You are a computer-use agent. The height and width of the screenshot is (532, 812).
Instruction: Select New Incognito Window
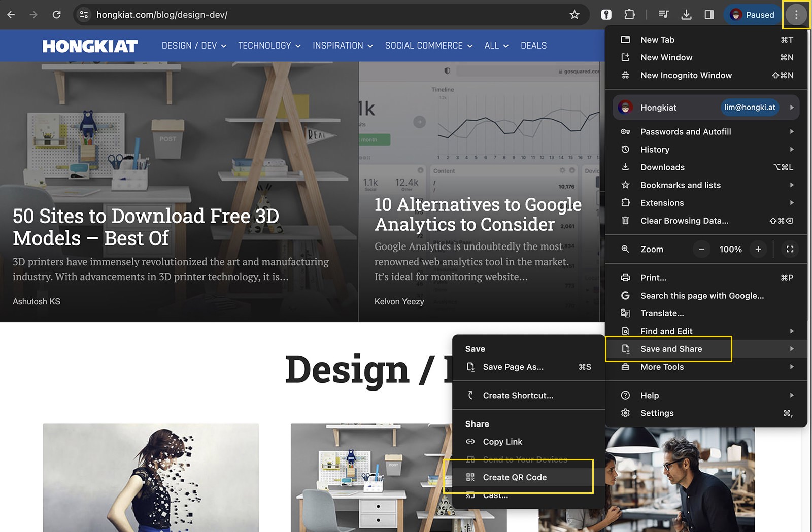(706, 75)
